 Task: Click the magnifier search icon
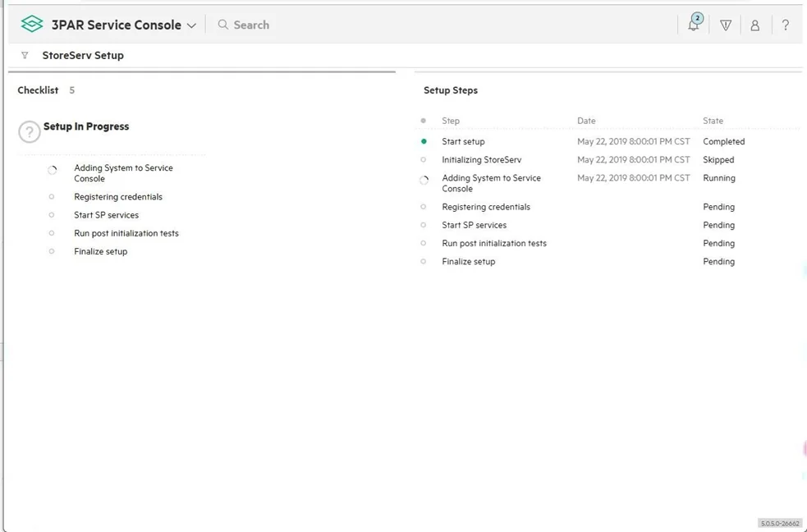click(x=222, y=25)
